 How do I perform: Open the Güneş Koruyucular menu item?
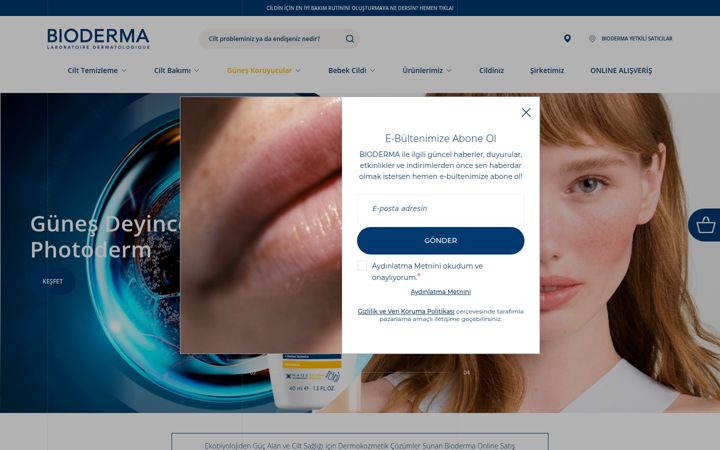259,70
